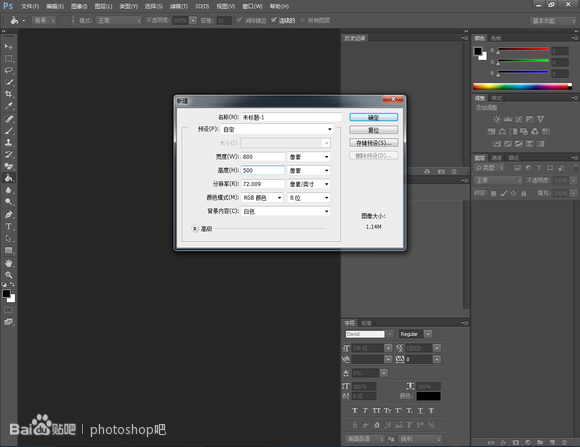
Task: Open the Window (窗口) menu
Action: [252, 6]
